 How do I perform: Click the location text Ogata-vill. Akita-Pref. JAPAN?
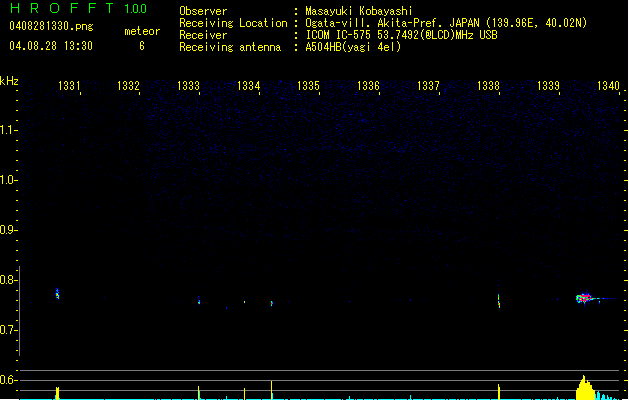(x=392, y=23)
